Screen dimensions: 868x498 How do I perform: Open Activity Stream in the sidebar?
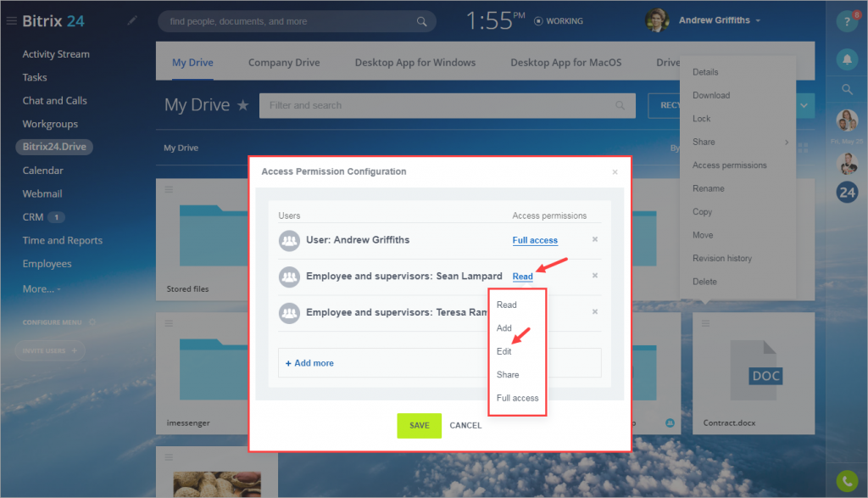click(x=56, y=53)
